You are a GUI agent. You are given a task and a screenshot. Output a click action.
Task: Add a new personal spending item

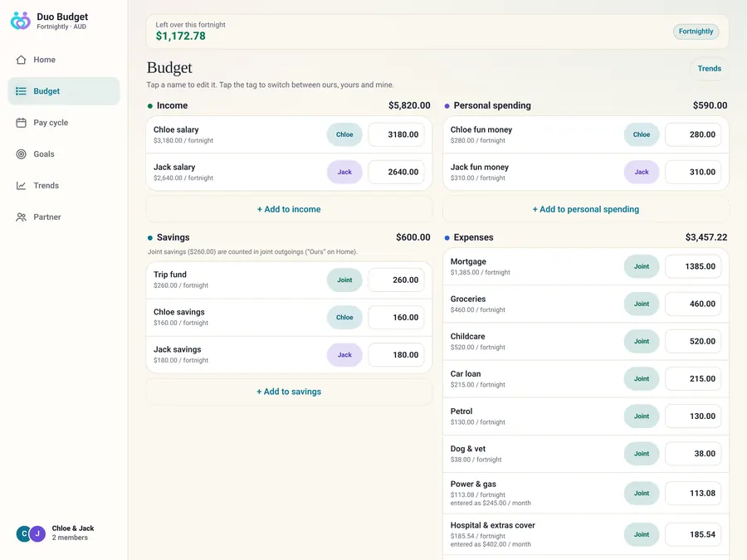(x=585, y=209)
